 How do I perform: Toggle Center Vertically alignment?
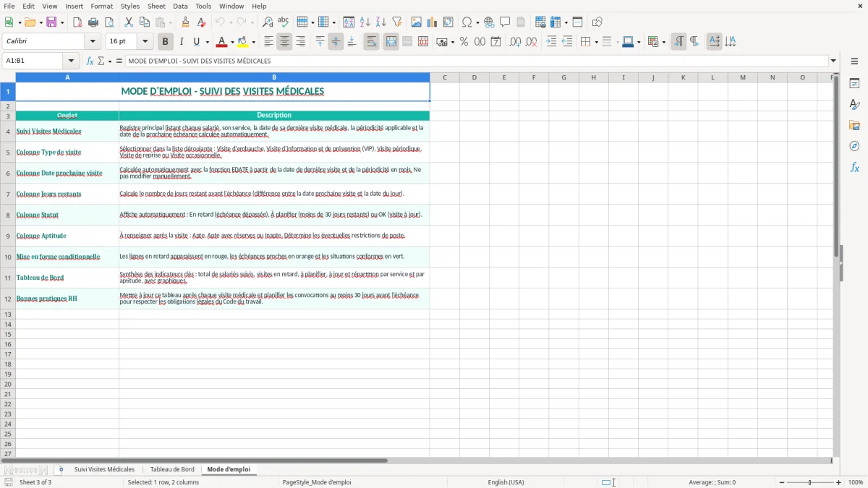[x=336, y=42]
